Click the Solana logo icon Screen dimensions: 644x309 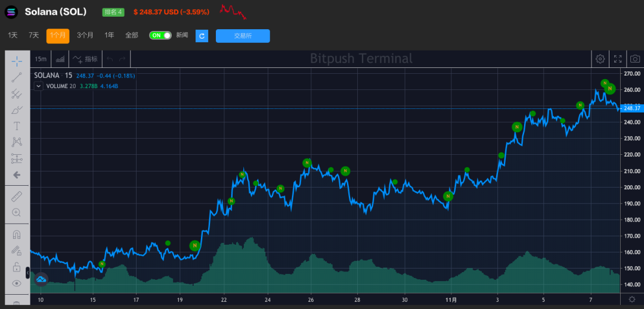click(x=11, y=12)
